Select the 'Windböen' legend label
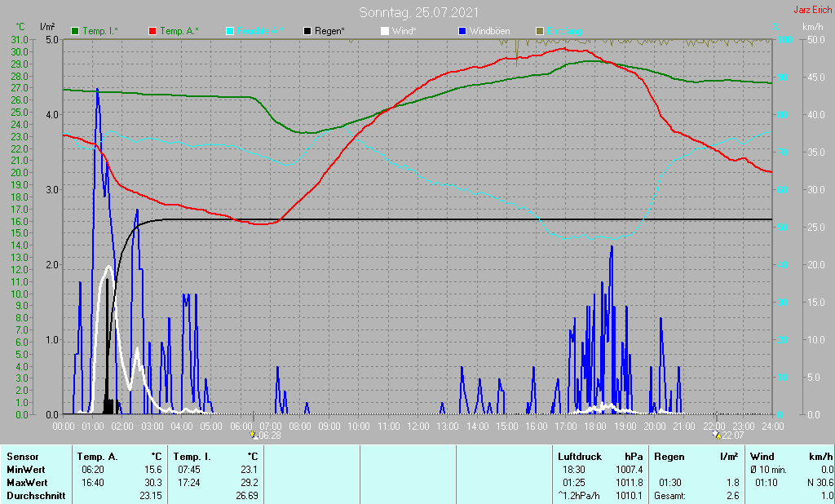 [489, 31]
